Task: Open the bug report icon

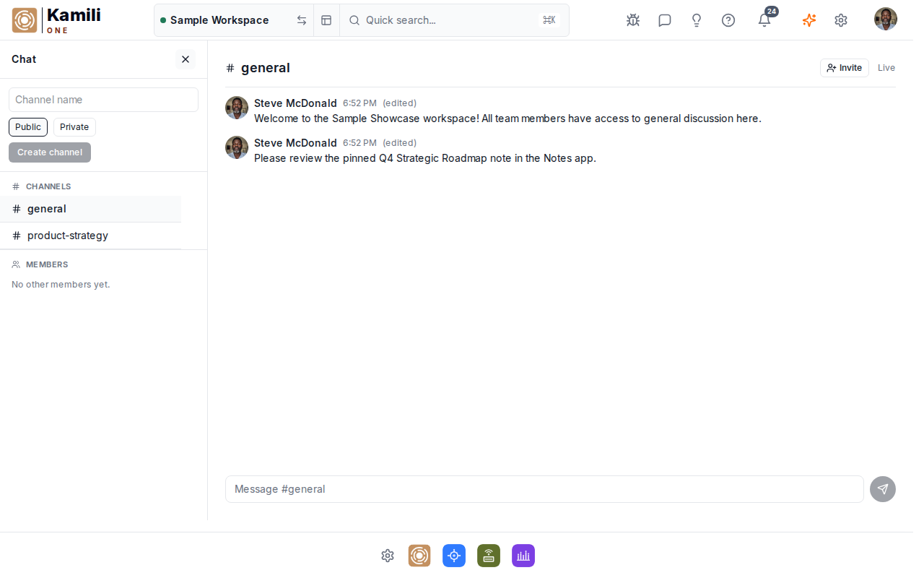Action: pos(633,20)
